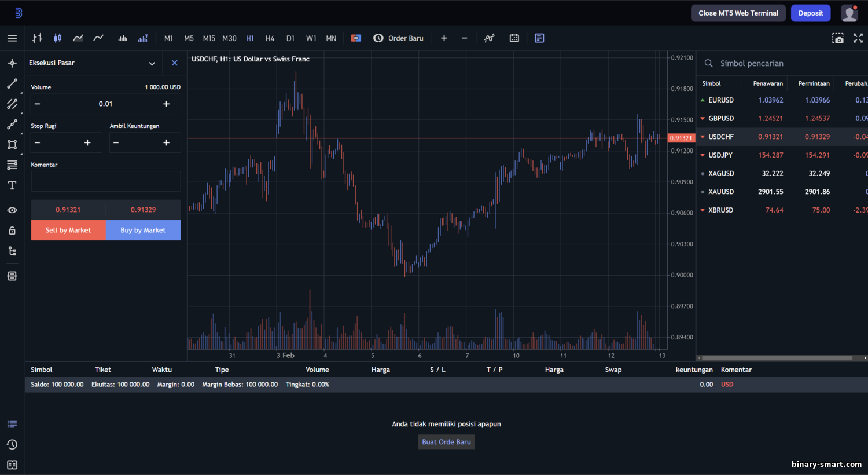Open trade history clock icon
The width and height of the screenshot is (868, 475).
coord(12,444)
